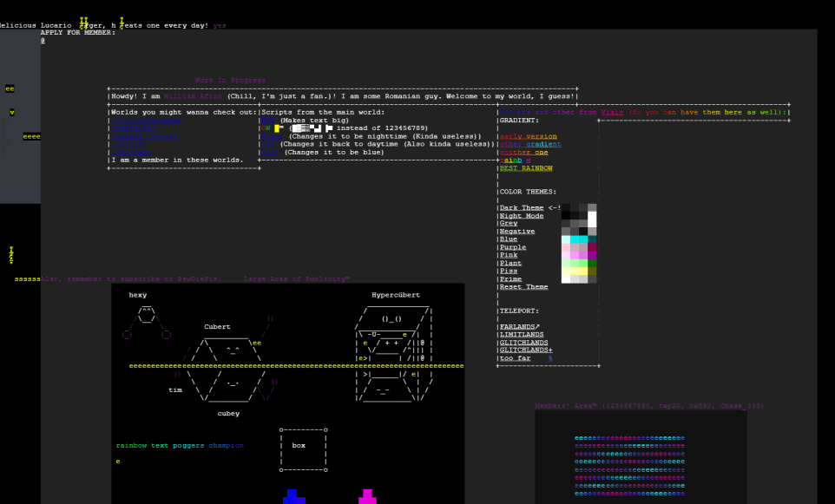Click the ASCII box labeled 'box'
The height and width of the screenshot is (504, 835).
(x=303, y=447)
